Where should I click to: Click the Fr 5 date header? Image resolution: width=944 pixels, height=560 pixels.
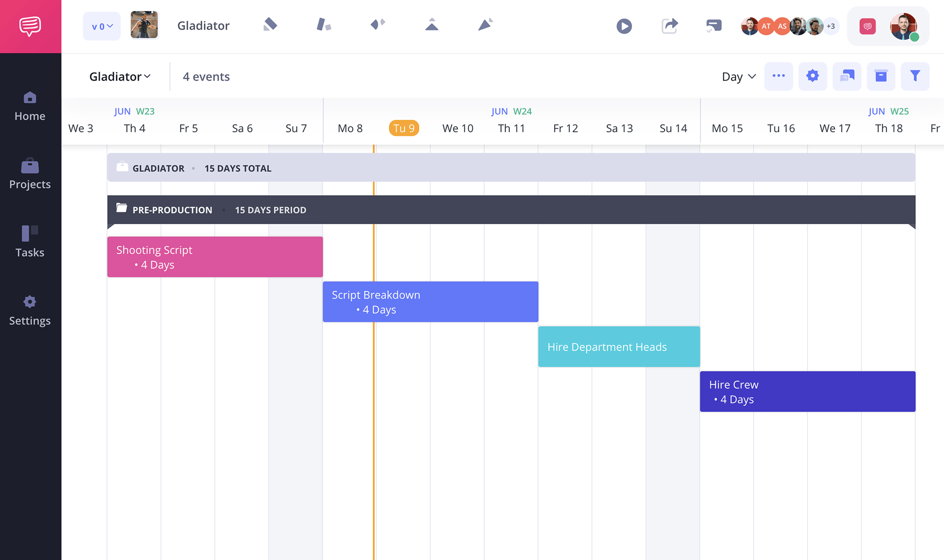pos(188,128)
